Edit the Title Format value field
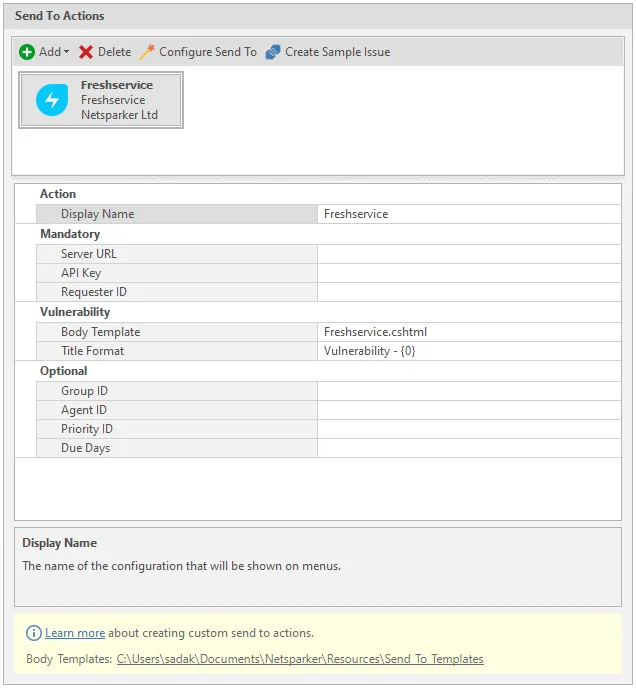636x688 pixels. pos(469,351)
